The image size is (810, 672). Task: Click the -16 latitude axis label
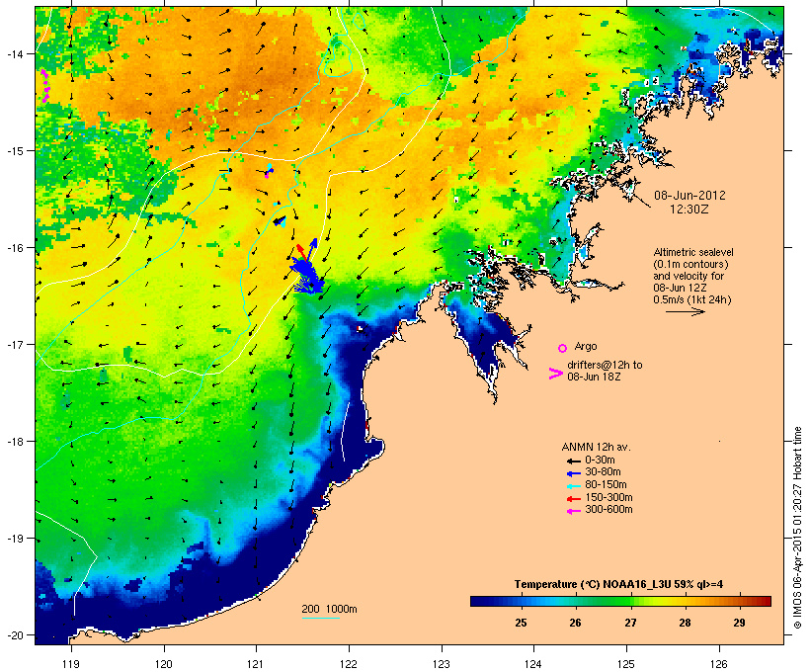coord(14,248)
